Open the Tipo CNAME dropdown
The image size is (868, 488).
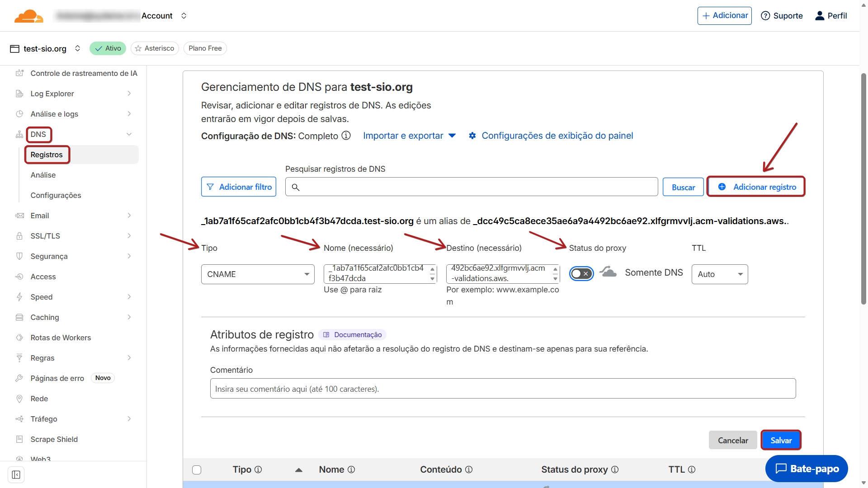258,274
